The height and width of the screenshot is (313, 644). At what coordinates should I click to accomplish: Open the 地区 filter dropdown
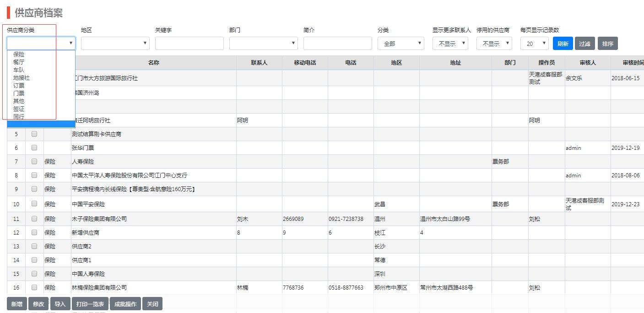click(115, 43)
